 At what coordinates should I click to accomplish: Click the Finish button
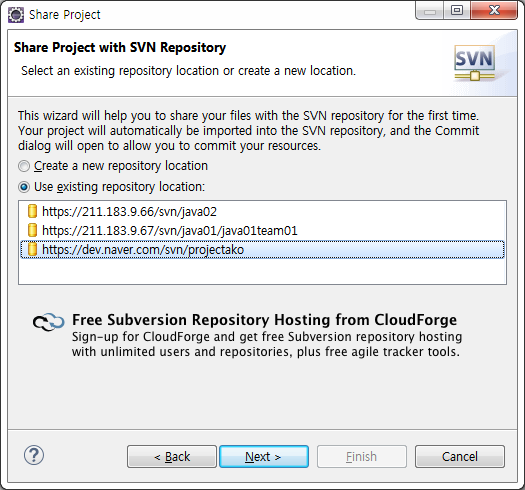[362, 457]
